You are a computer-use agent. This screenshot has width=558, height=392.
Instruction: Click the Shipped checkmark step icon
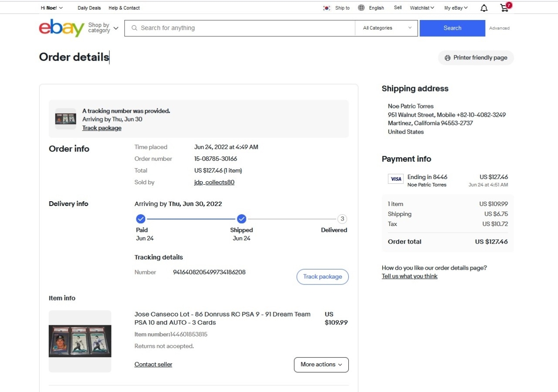(x=242, y=219)
